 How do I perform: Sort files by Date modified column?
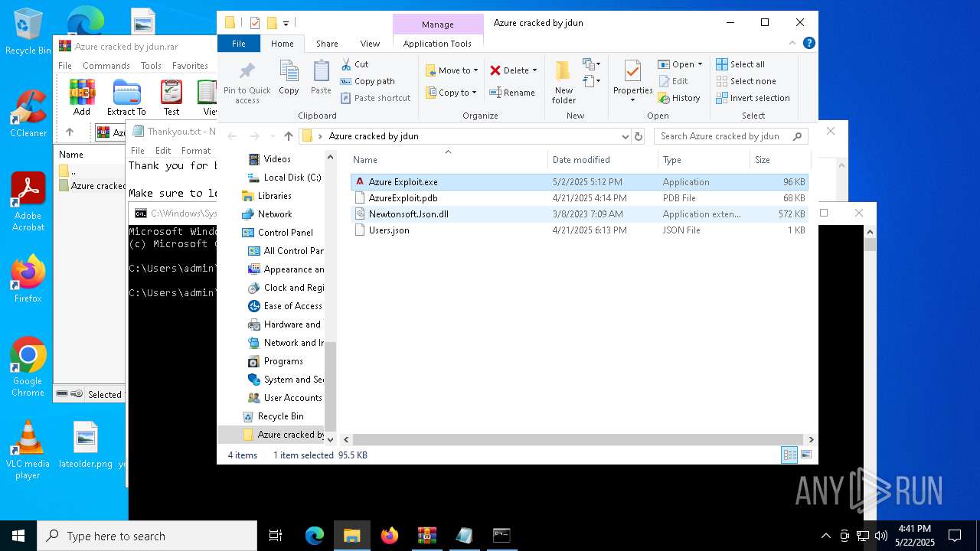603,160
